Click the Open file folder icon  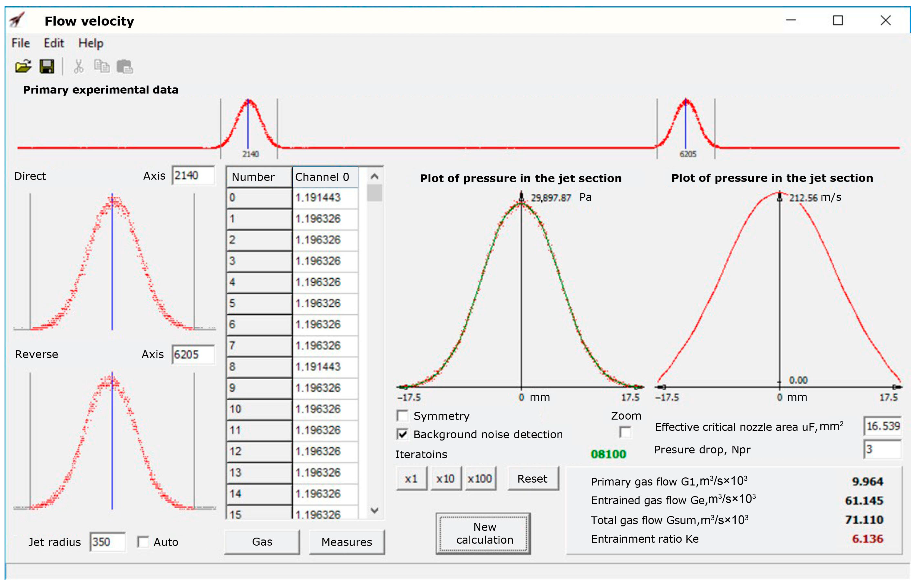pyautogui.click(x=23, y=67)
